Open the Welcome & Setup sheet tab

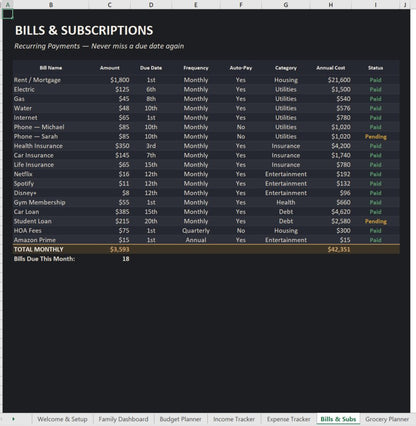62,419
